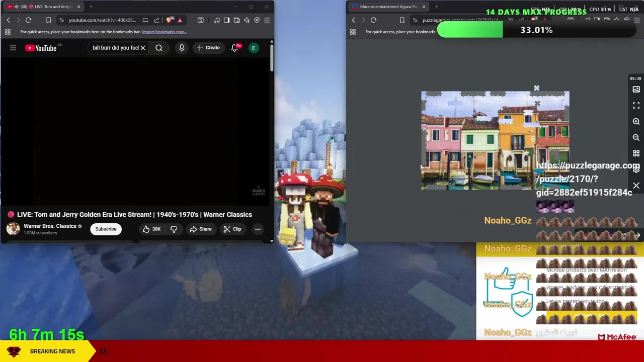Clear the YouTube search box text
The image size is (644, 362).
[x=143, y=48]
